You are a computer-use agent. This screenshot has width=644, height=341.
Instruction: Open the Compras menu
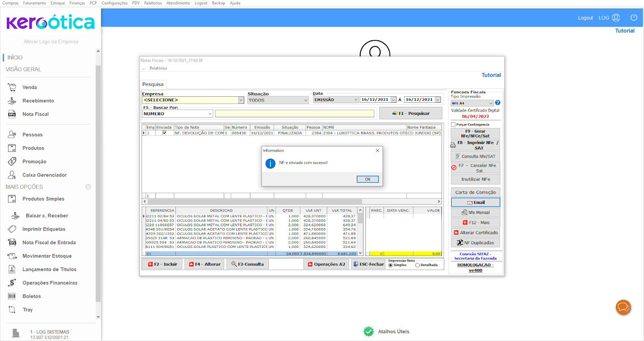point(10,3)
